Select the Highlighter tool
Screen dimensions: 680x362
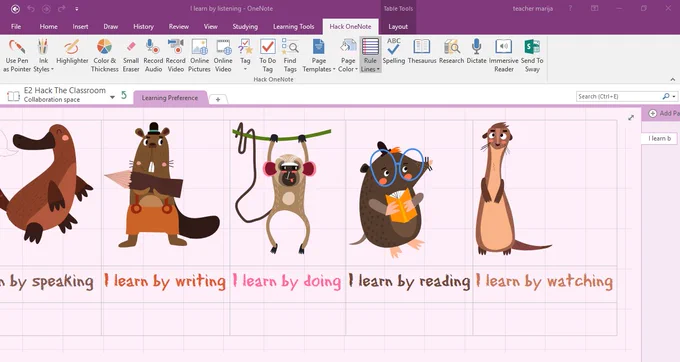pos(72,52)
